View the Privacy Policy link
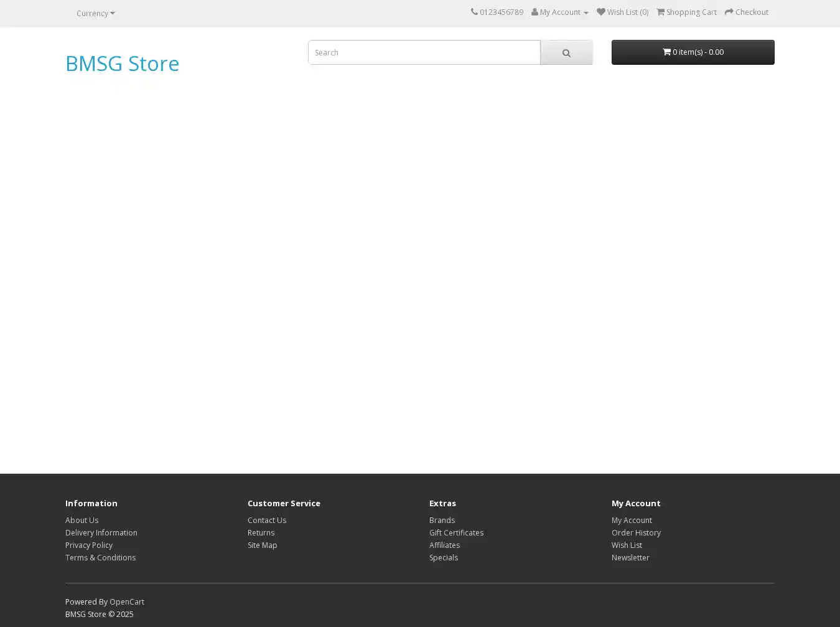Image resolution: width=840 pixels, height=627 pixels. [x=89, y=545]
